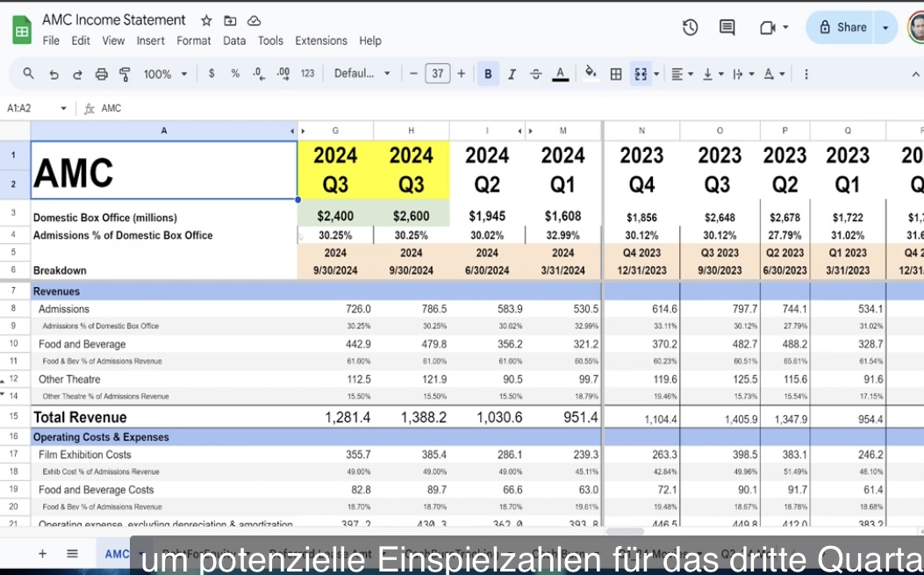Toggle the merge cells button
This screenshot has width=924, height=575.
(641, 74)
